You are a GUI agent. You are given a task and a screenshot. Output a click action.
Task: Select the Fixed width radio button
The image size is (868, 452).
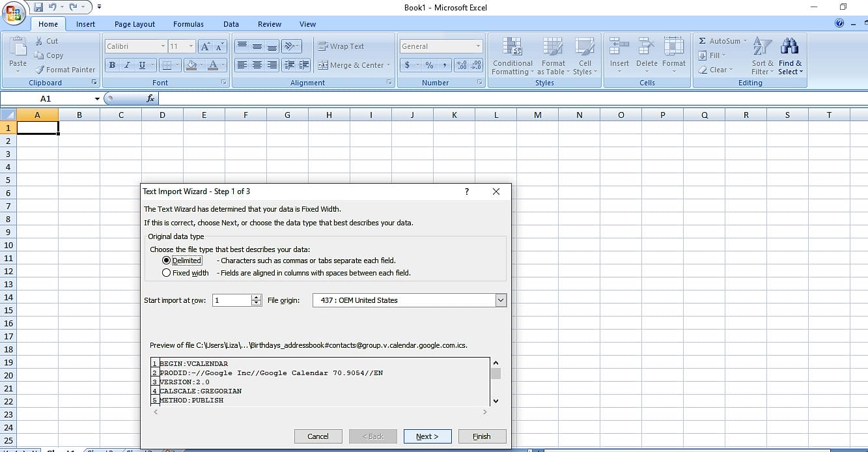167,273
